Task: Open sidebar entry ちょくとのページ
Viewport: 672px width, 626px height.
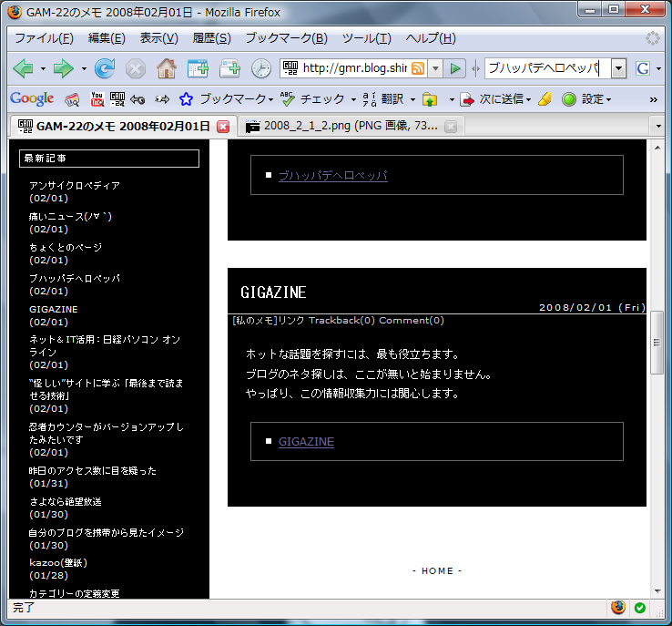Action: pyautogui.click(x=66, y=248)
